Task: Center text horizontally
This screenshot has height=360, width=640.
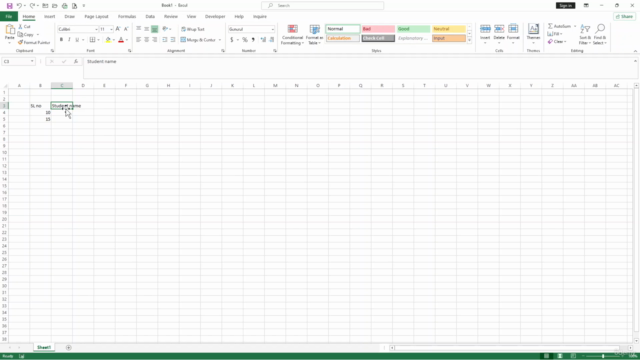Action: point(147,40)
